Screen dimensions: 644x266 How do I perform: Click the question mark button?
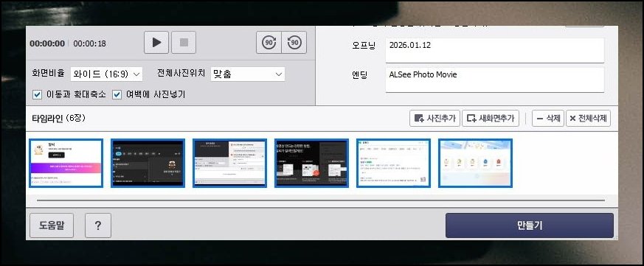click(98, 225)
